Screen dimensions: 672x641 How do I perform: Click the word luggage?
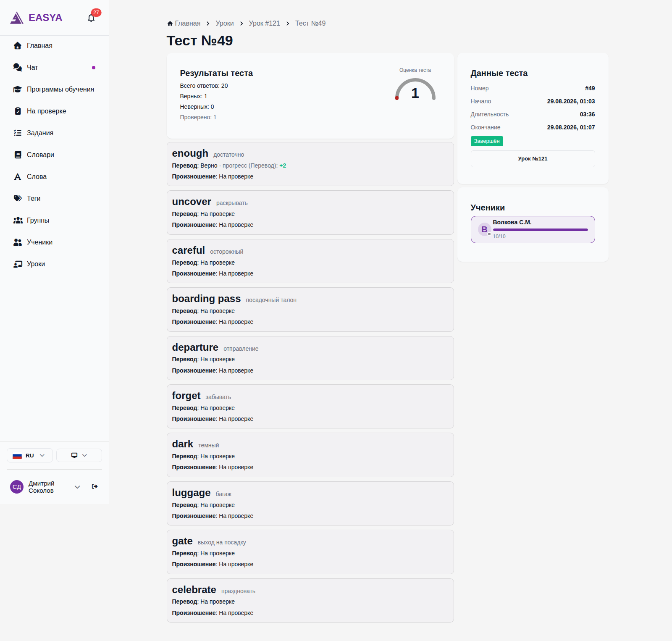[x=192, y=493]
